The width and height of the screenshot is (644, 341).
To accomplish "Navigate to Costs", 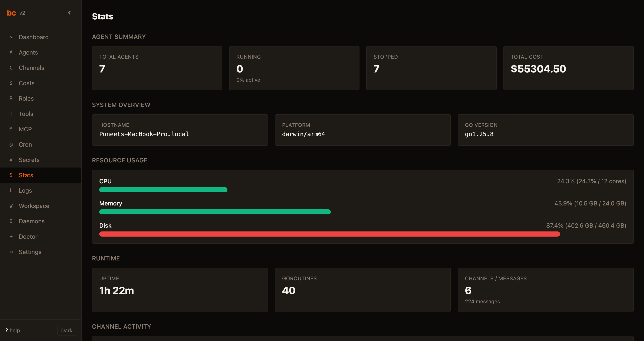I will coord(41,83).
